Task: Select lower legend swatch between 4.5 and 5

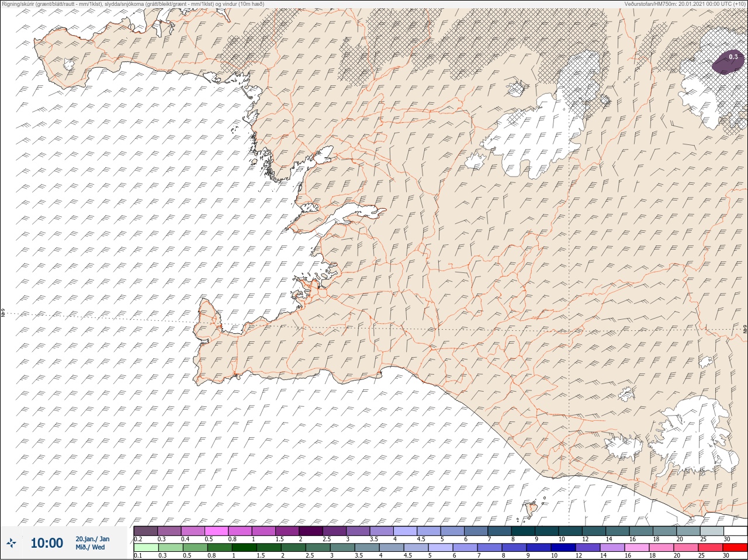Action: click(x=416, y=548)
